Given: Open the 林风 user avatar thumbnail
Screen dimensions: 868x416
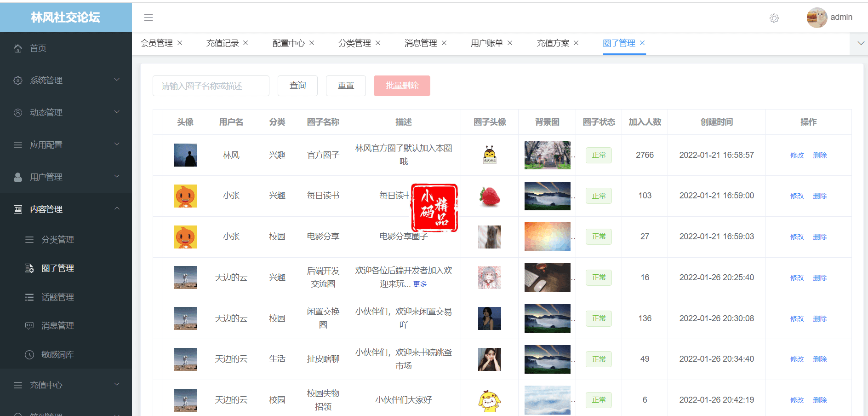Looking at the screenshot, I should [185, 155].
